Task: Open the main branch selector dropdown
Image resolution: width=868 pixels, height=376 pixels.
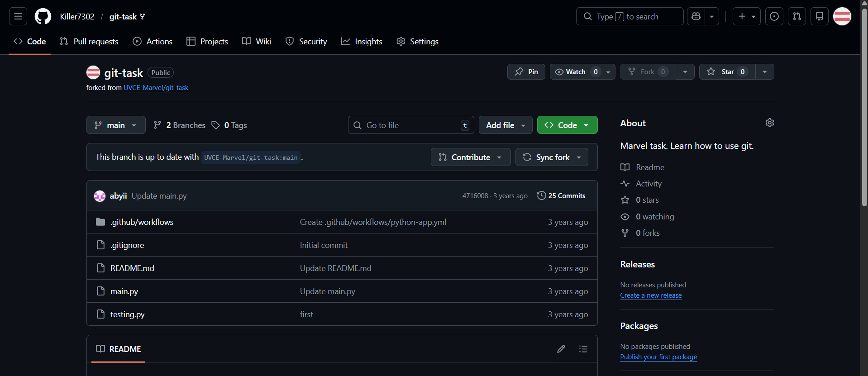Action: 116,125
